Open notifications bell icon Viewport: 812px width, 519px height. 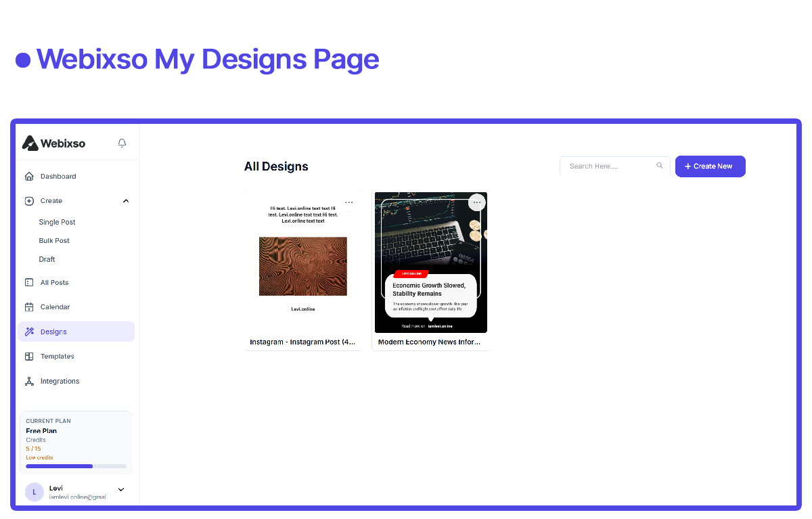[122, 143]
